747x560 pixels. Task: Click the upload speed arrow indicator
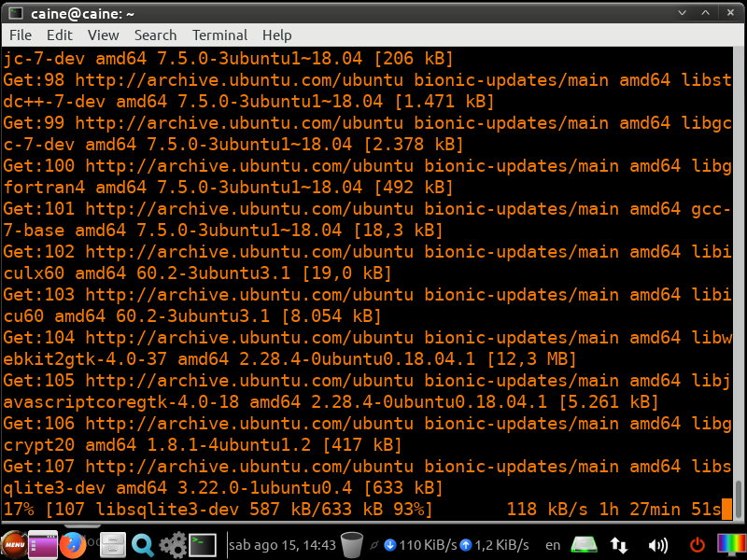click(x=466, y=545)
